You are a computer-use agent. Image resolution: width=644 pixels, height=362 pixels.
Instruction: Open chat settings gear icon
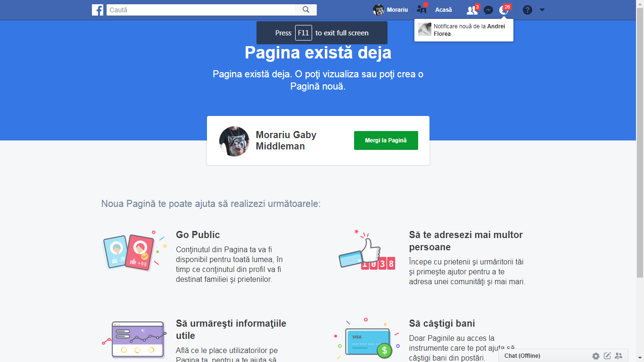pyautogui.click(x=596, y=356)
